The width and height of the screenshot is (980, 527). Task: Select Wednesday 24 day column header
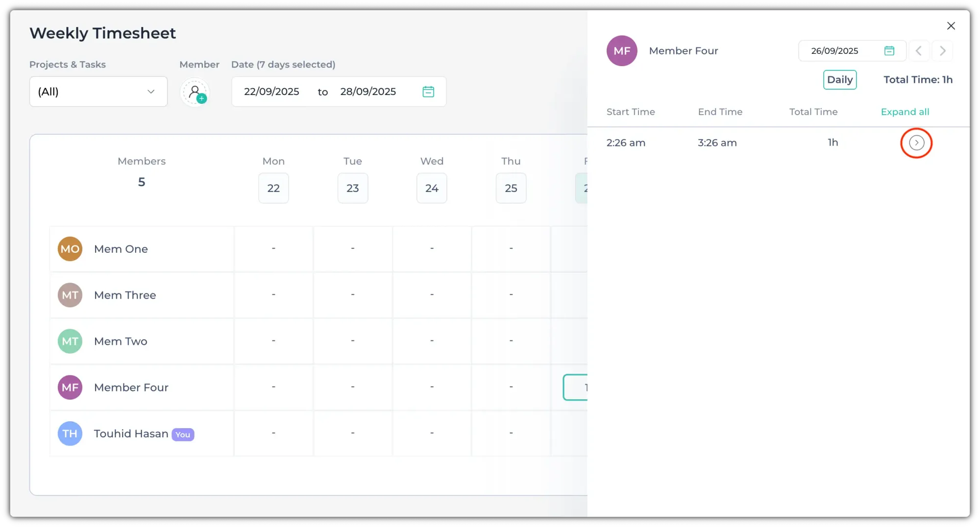(x=432, y=188)
